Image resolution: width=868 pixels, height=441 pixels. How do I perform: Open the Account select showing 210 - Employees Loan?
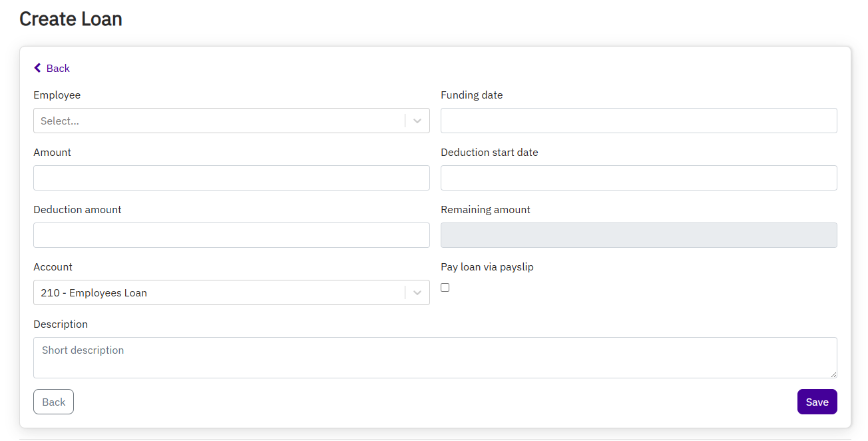coord(218,292)
